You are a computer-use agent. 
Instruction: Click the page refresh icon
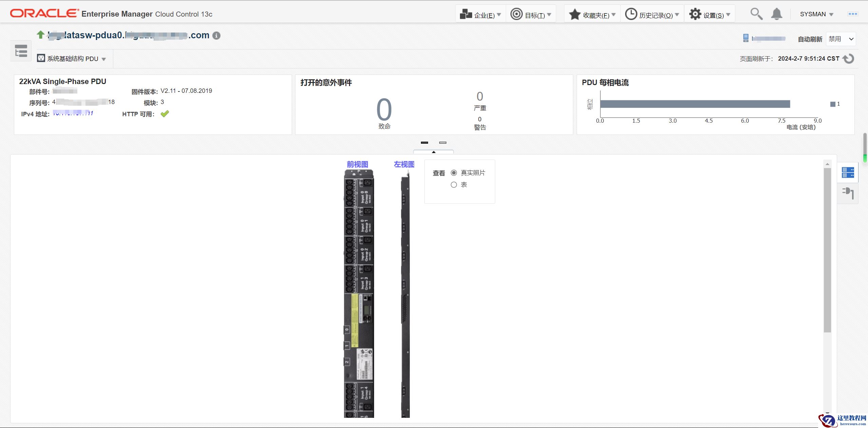[849, 59]
